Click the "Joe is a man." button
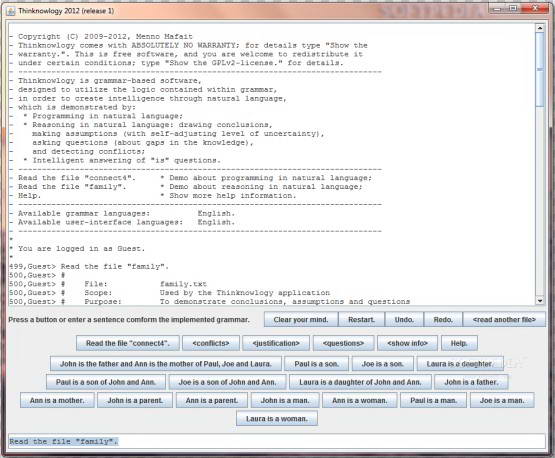 (x=502, y=401)
